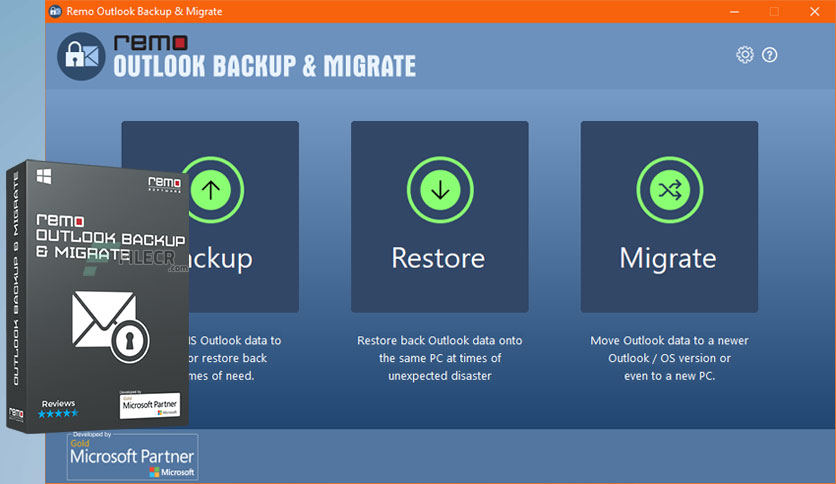Click the 'Move Outlook data' description
This screenshot has width=836, height=484.
[668, 358]
